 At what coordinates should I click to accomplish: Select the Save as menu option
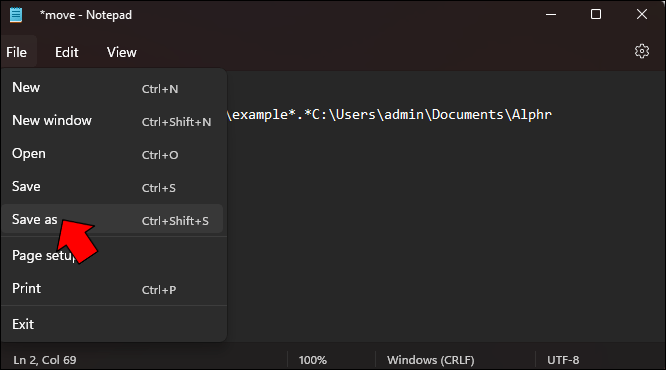113,219
